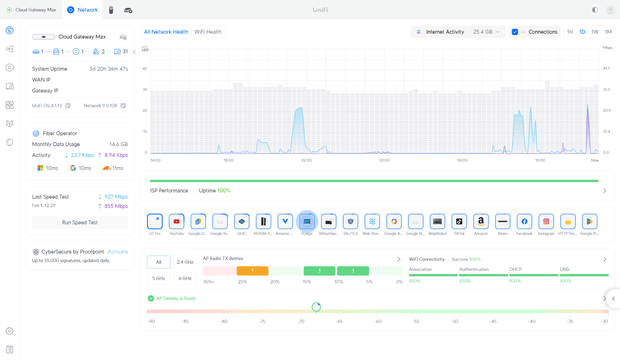
Task: Click the access points count 2
Action: [99, 52]
